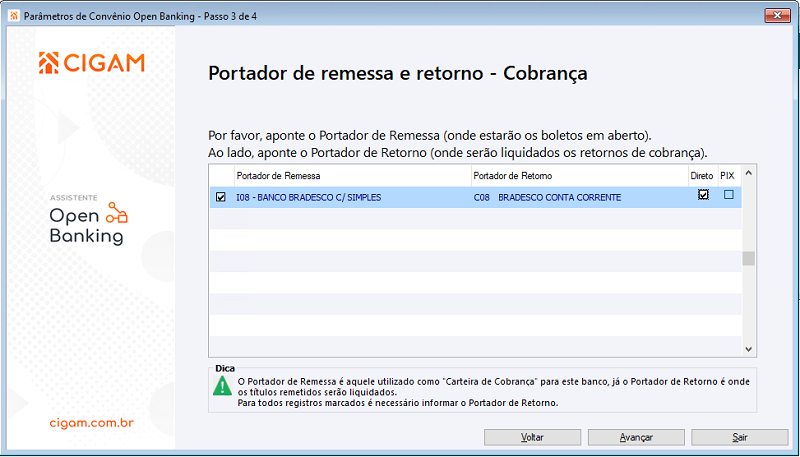Exit the wizard with Sair button
Image resolution: width=800 pixels, height=457 pixels.
[x=740, y=437]
